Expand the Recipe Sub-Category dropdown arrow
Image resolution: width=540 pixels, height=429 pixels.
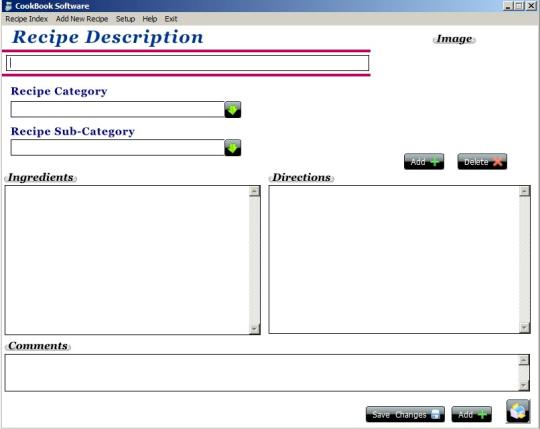tap(233, 148)
